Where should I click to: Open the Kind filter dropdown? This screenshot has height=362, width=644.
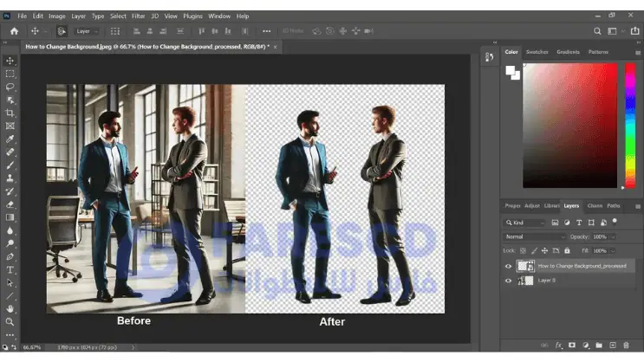(524, 223)
